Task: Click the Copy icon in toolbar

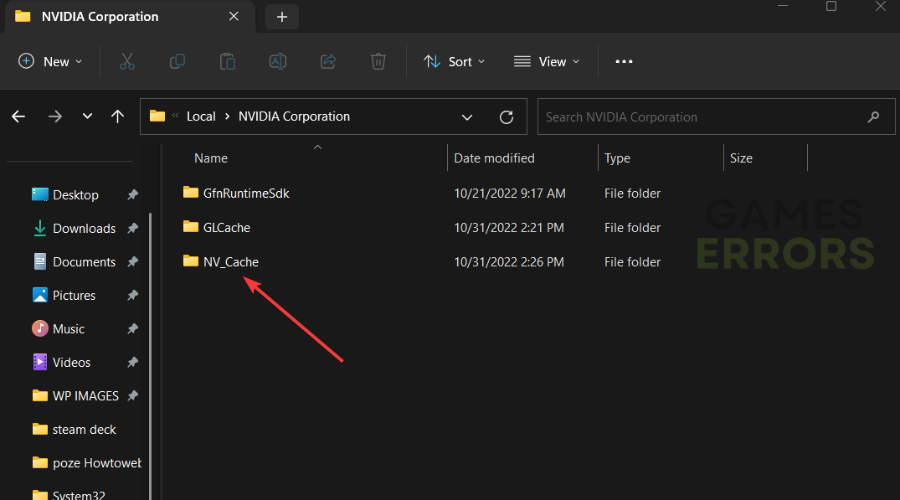Action: 177,61
